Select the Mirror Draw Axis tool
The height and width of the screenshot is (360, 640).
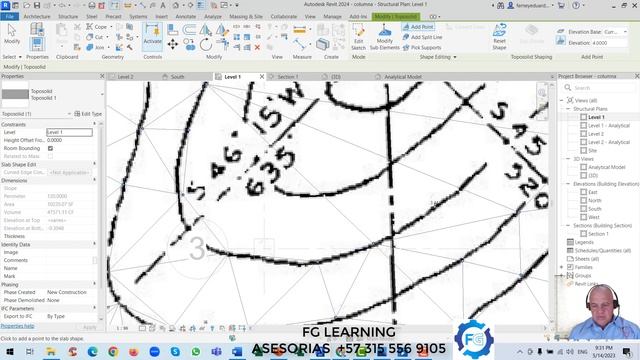(222, 29)
